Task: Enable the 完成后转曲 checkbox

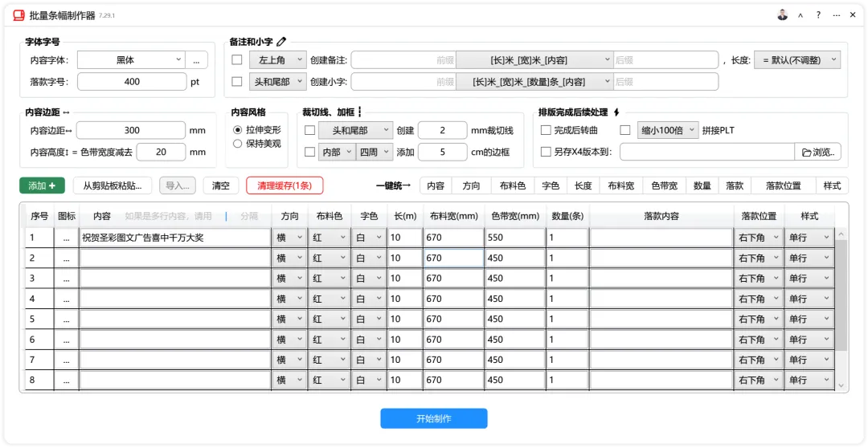Action: tap(545, 131)
